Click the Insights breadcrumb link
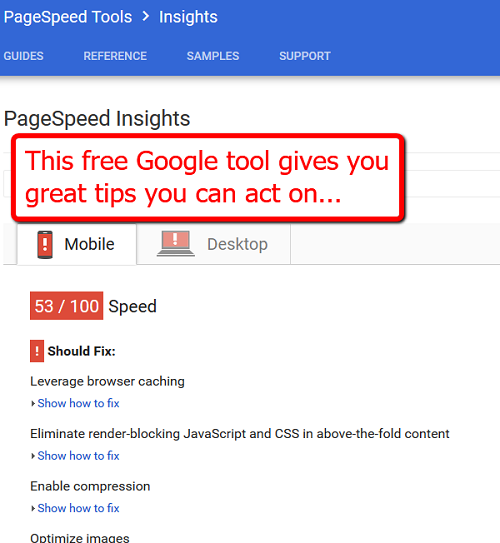The height and width of the screenshot is (543, 500). pyautogui.click(x=188, y=17)
